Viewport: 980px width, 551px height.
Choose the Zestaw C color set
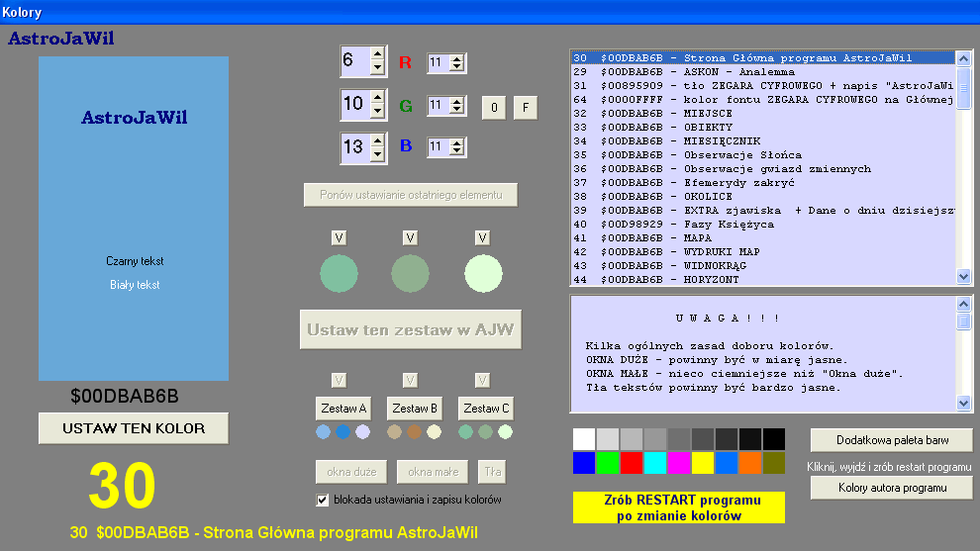[486, 408]
